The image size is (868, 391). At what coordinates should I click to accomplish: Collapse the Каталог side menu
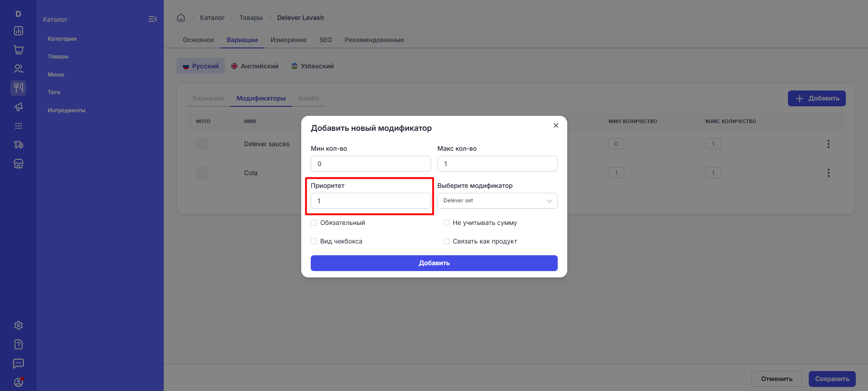pos(152,19)
